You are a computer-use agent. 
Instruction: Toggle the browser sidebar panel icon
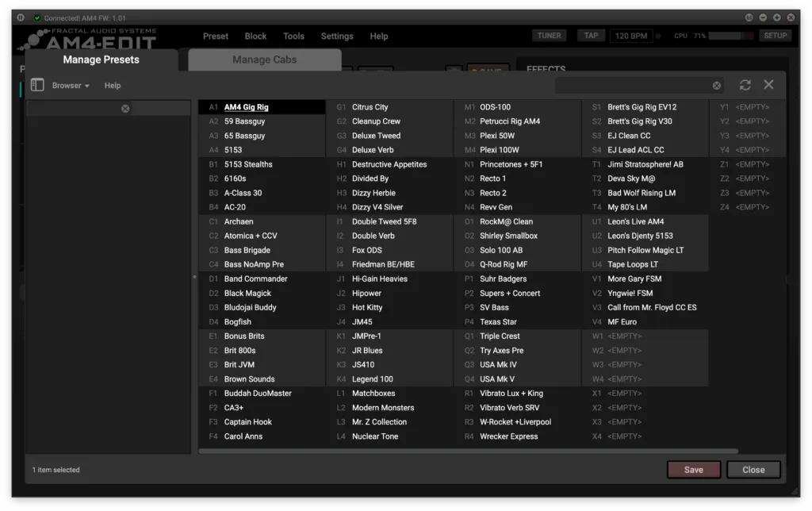point(36,85)
